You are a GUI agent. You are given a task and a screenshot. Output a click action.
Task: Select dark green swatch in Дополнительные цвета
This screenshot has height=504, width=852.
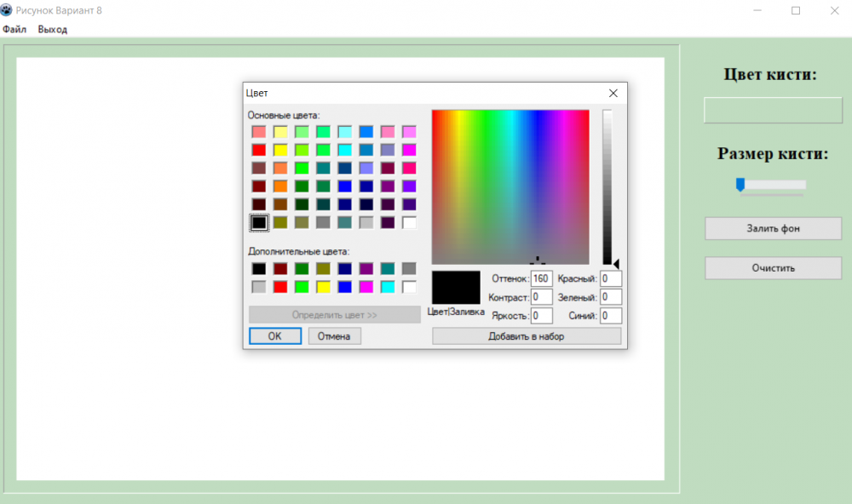(302, 269)
